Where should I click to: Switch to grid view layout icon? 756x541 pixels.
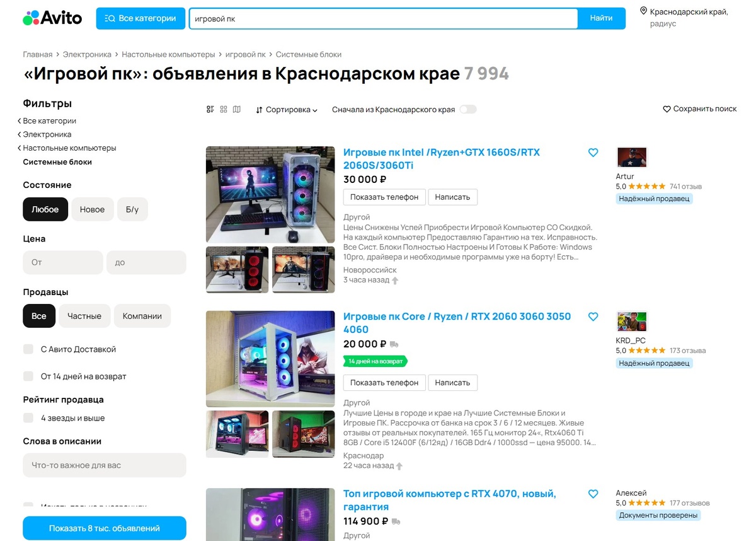[x=224, y=110]
